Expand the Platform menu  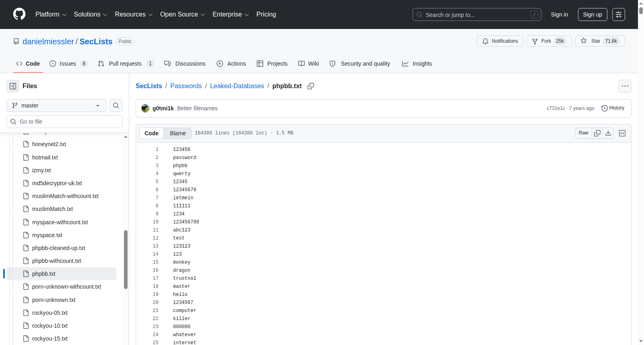[x=51, y=14]
